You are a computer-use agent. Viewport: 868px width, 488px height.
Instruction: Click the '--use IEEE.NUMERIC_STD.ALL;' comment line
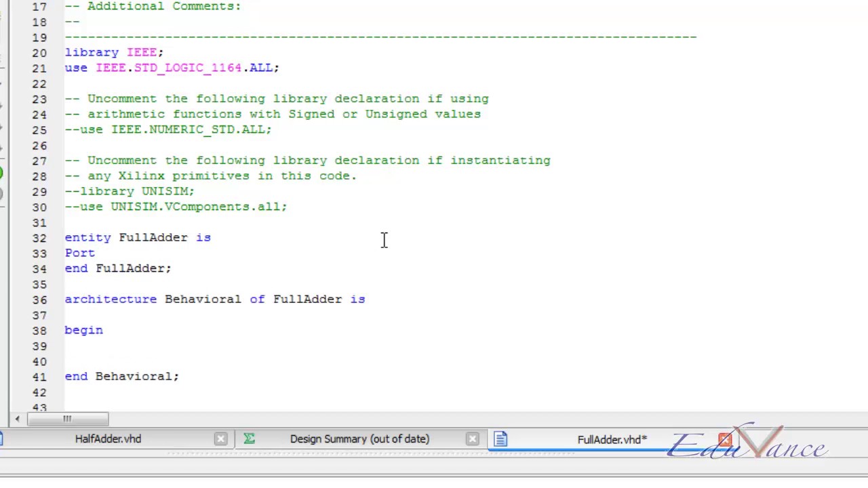(167, 129)
